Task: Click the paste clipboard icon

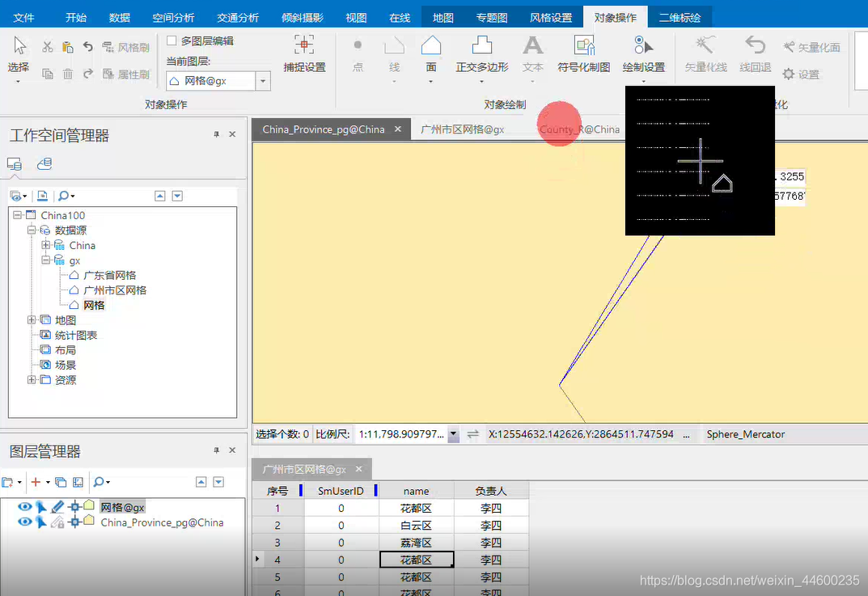Action: pos(67,47)
